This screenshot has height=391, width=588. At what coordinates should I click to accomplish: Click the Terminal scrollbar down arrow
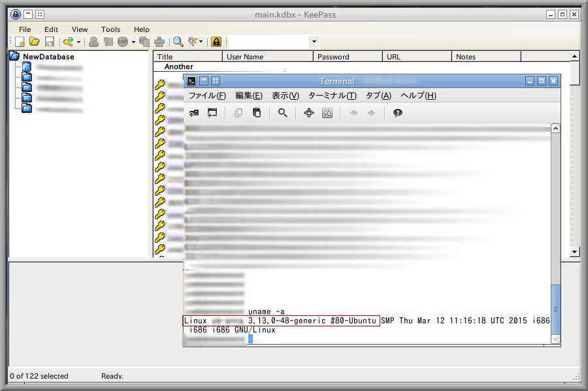point(555,339)
